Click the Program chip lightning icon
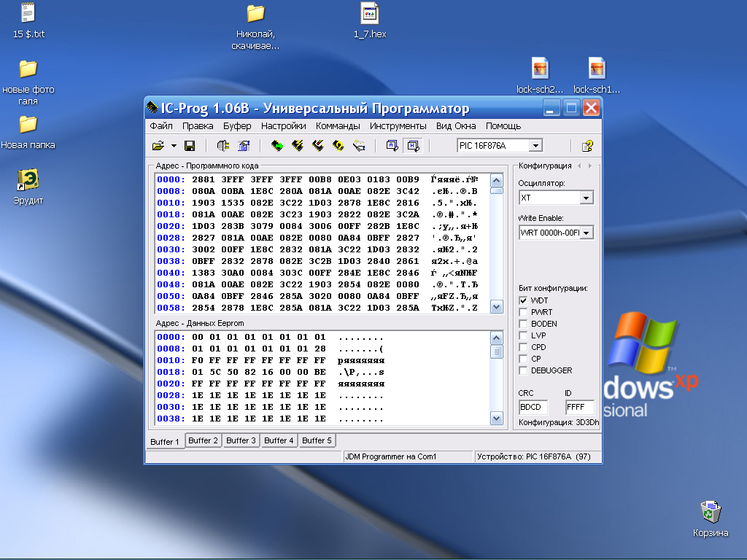Image resolution: width=747 pixels, height=560 pixels. point(298,146)
